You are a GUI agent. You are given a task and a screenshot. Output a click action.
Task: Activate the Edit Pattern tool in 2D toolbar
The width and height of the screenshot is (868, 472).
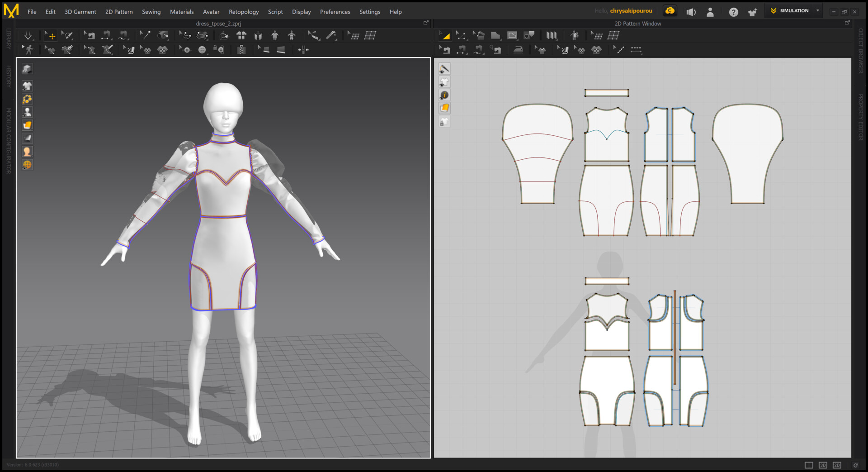click(x=461, y=36)
